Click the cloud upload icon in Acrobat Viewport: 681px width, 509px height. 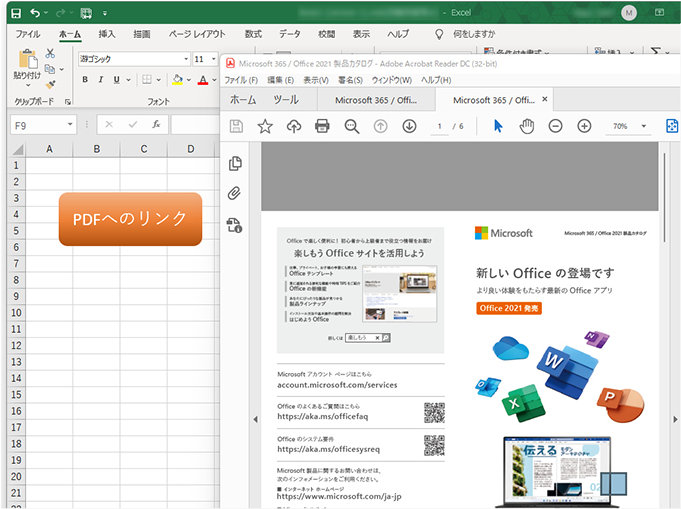[294, 126]
